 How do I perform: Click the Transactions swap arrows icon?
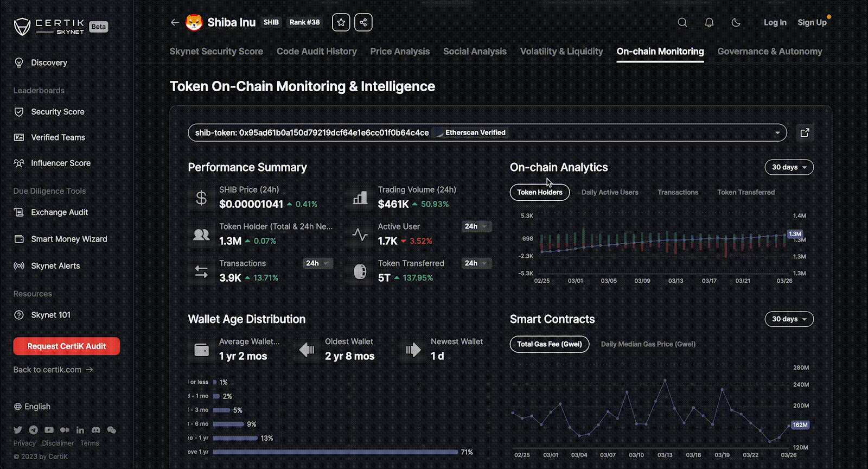click(201, 271)
